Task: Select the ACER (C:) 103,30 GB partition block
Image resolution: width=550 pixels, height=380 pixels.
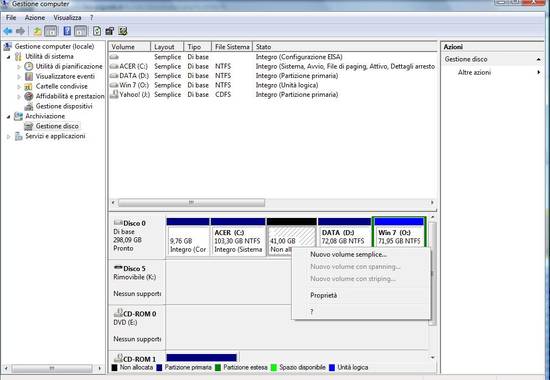Action: click(x=238, y=237)
